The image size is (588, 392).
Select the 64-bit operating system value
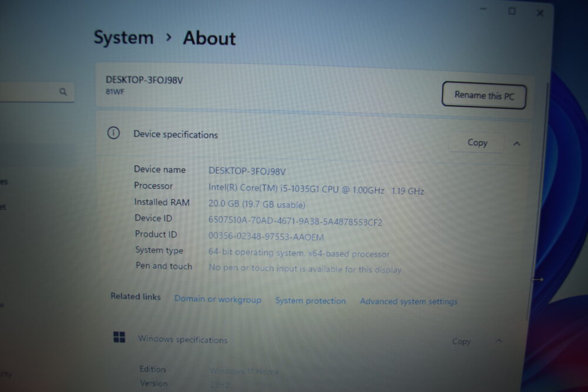point(299,253)
